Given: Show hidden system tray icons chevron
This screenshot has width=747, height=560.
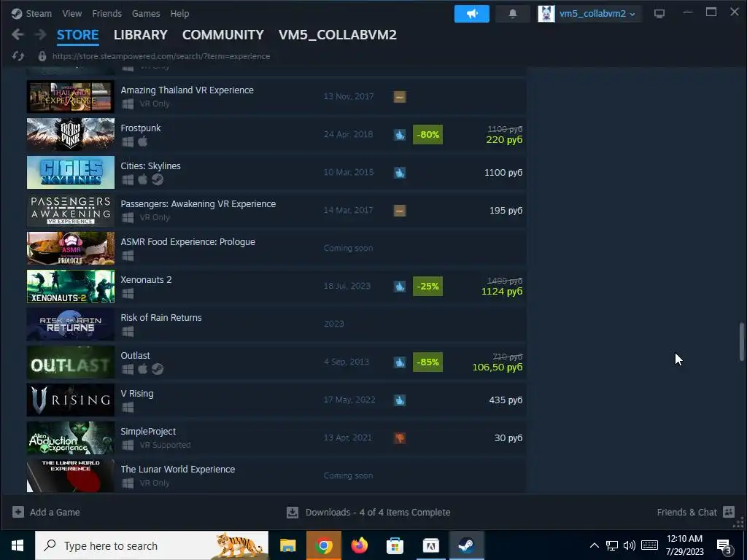Looking at the screenshot, I should click(x=594, y=545).
